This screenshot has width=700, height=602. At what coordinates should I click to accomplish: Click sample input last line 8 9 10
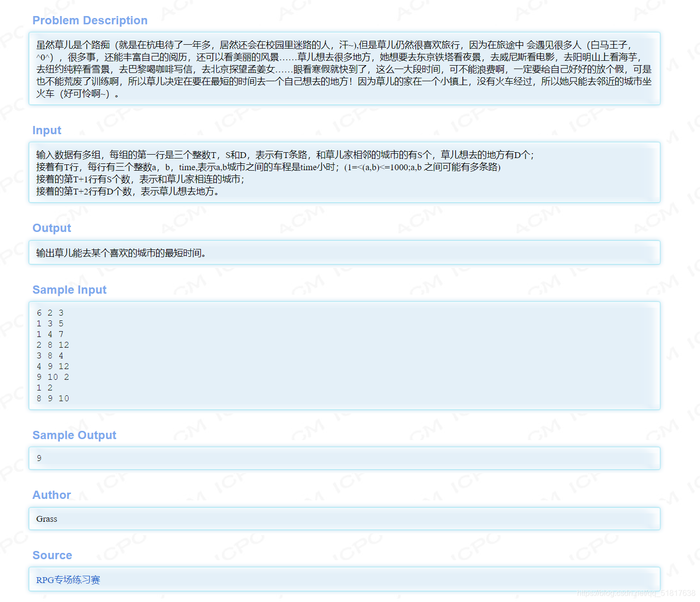click(53, 398)
